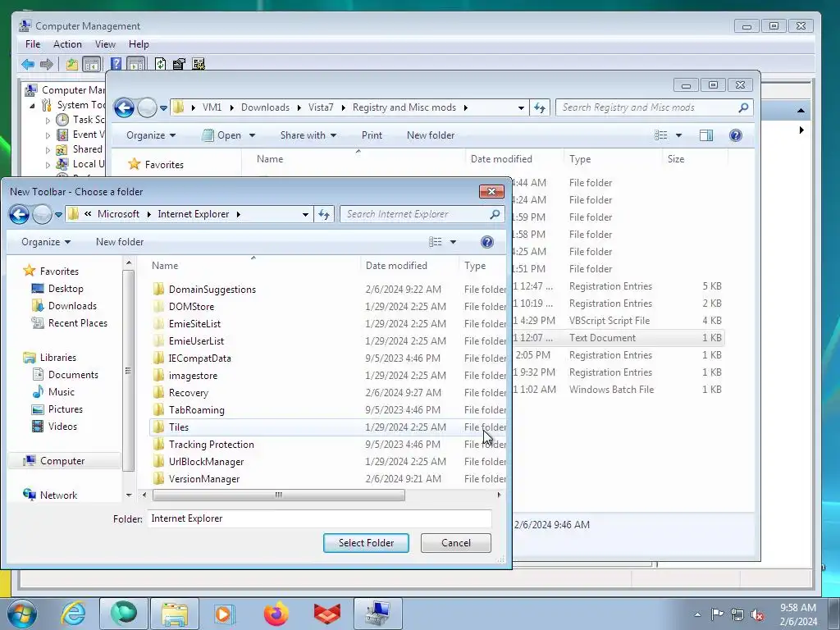
Task: Open Windows Media Player taskbar icon
Action: 223,614
